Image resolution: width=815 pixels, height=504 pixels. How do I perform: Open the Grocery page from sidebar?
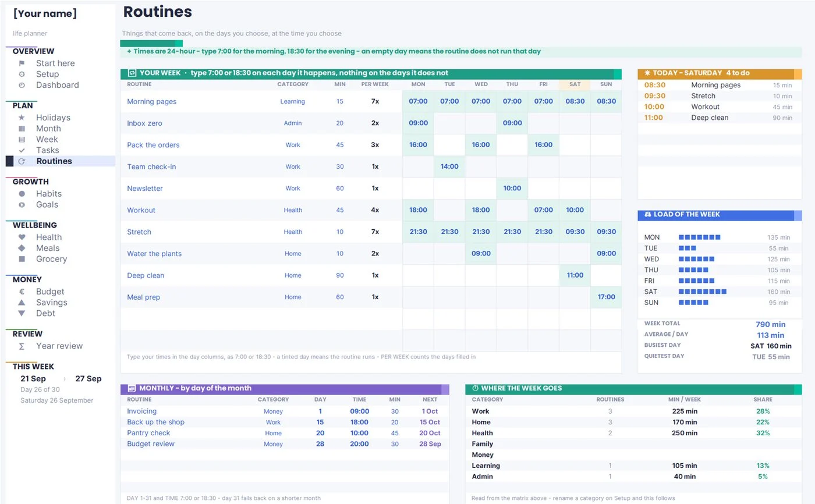51,259
